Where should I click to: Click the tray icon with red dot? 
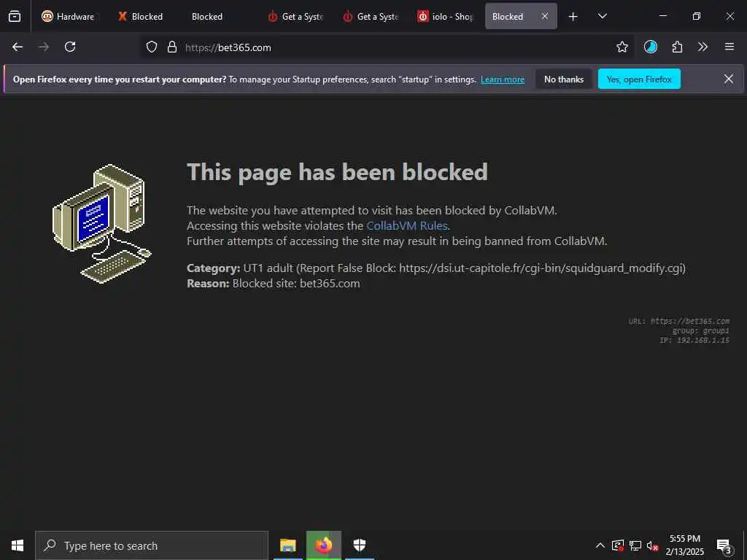(x=618, y=545)
